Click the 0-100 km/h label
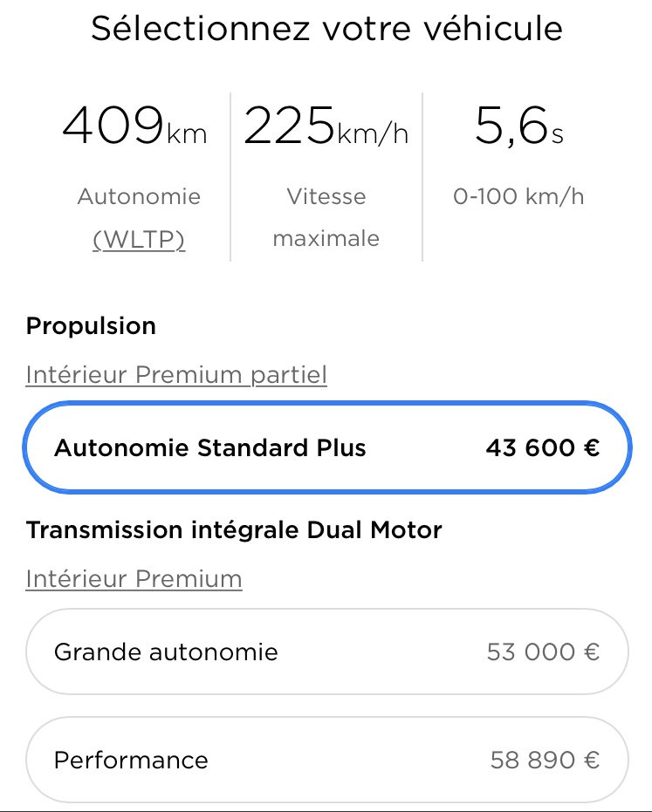 [x=518, y=197]
